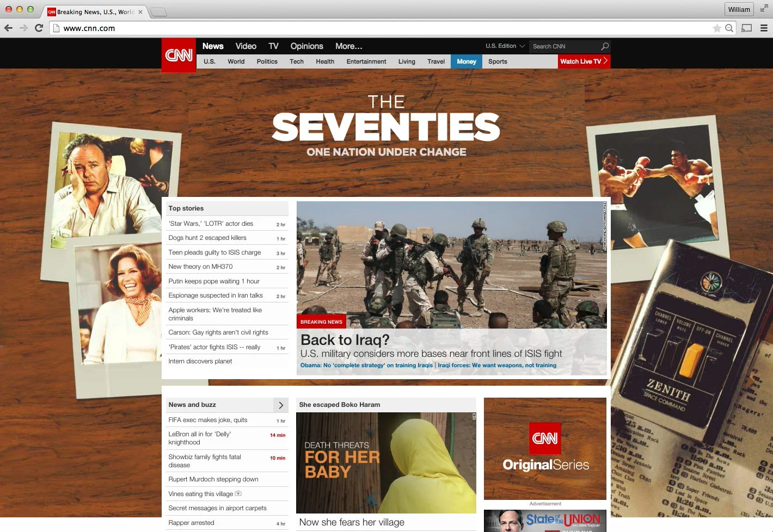Click the page icon in address bar

click(56, 28)
